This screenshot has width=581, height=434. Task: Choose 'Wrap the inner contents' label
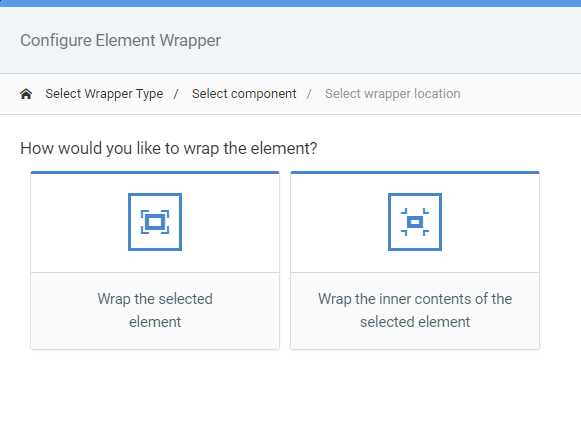click(415, 310)
